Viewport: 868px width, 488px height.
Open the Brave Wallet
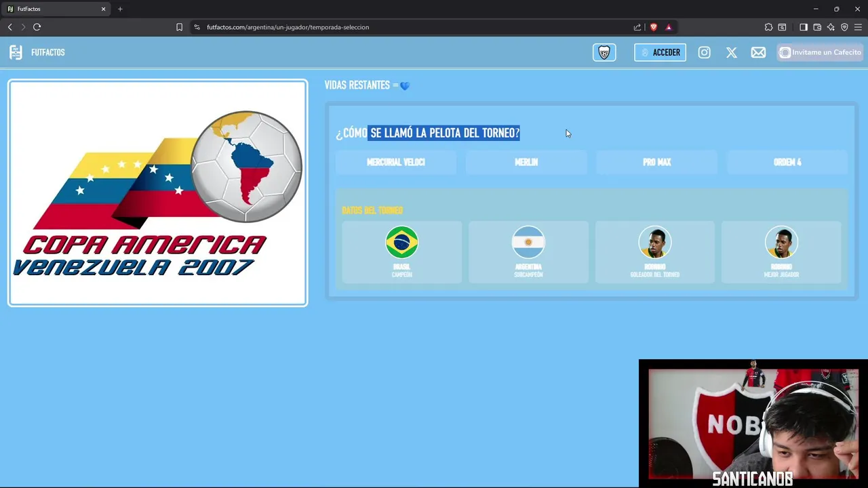[817, 27]
